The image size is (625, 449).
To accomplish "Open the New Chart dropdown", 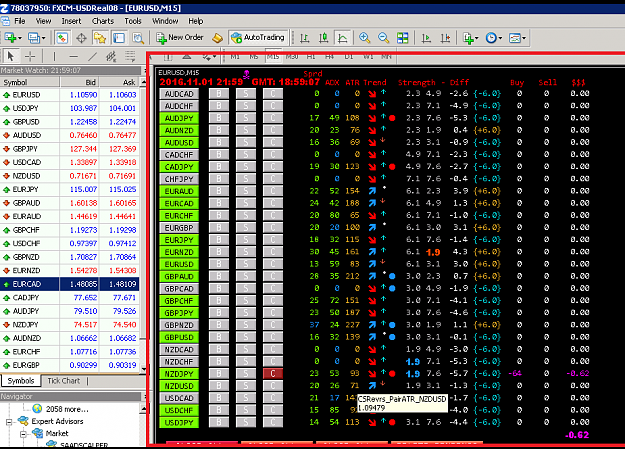I will (x=13, y=38).
